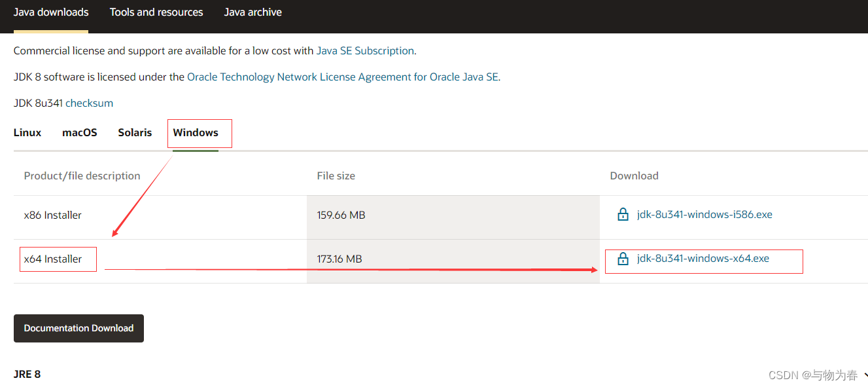Click the 'Download' column header
Image resolution: width=868 pixels, height=387 pixels.
634,175
